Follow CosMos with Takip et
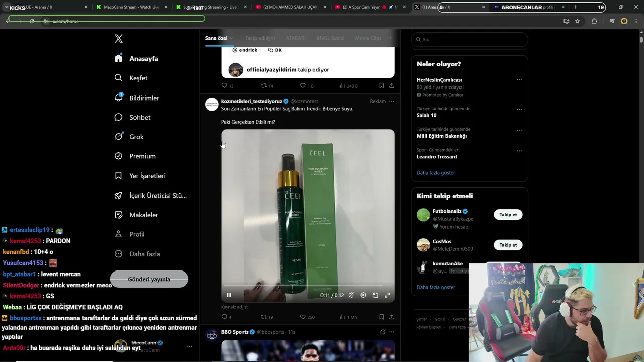644x362 pixels. coord(508,245)
